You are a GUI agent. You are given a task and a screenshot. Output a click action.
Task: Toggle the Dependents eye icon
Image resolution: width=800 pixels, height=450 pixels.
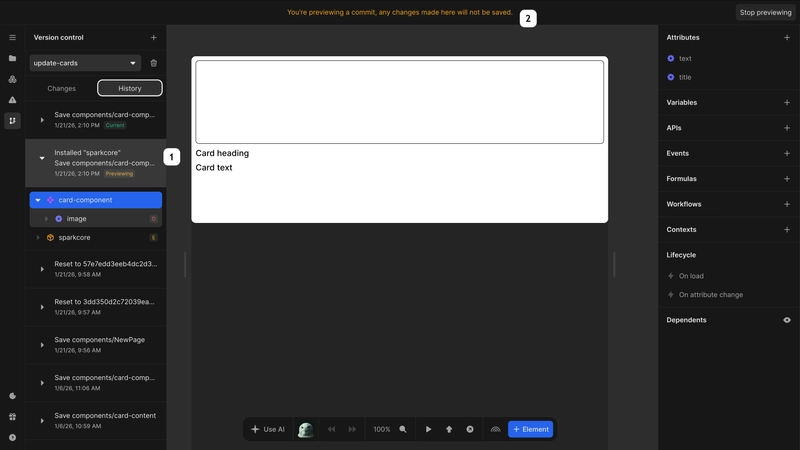point(787,320)
